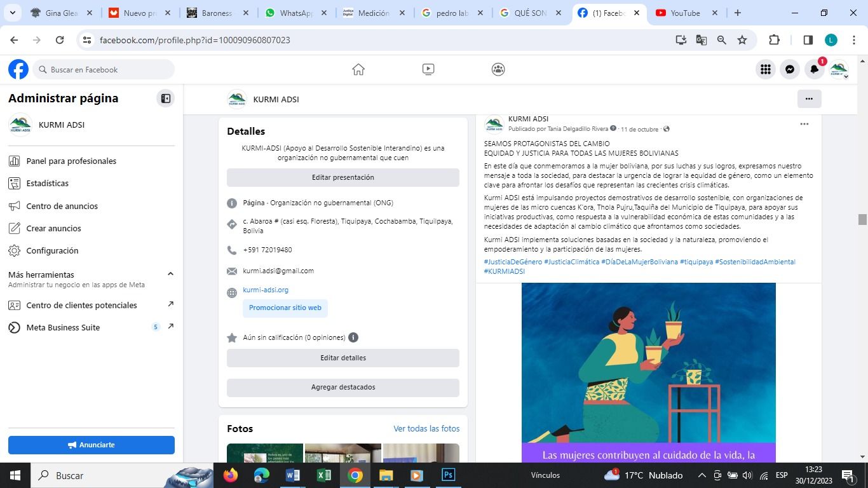Open the Video tab icon
The height and width of the screenshot is (488, 868).
428,69
